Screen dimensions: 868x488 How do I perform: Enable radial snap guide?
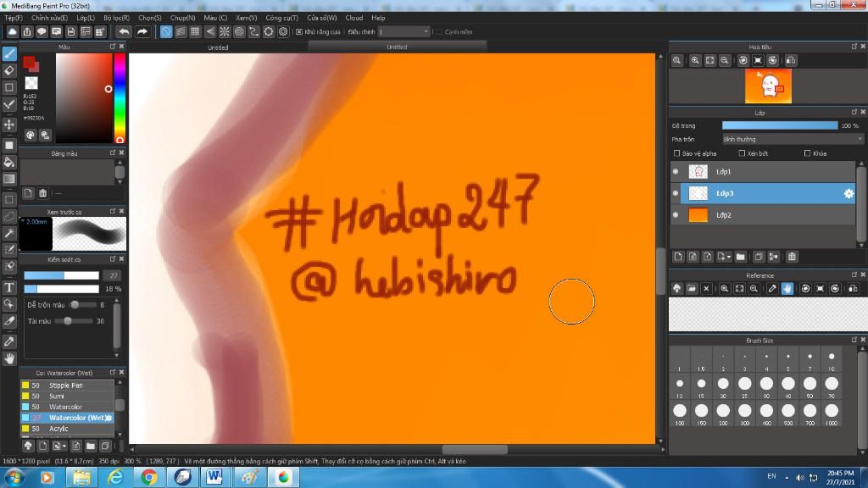(224, 31)
